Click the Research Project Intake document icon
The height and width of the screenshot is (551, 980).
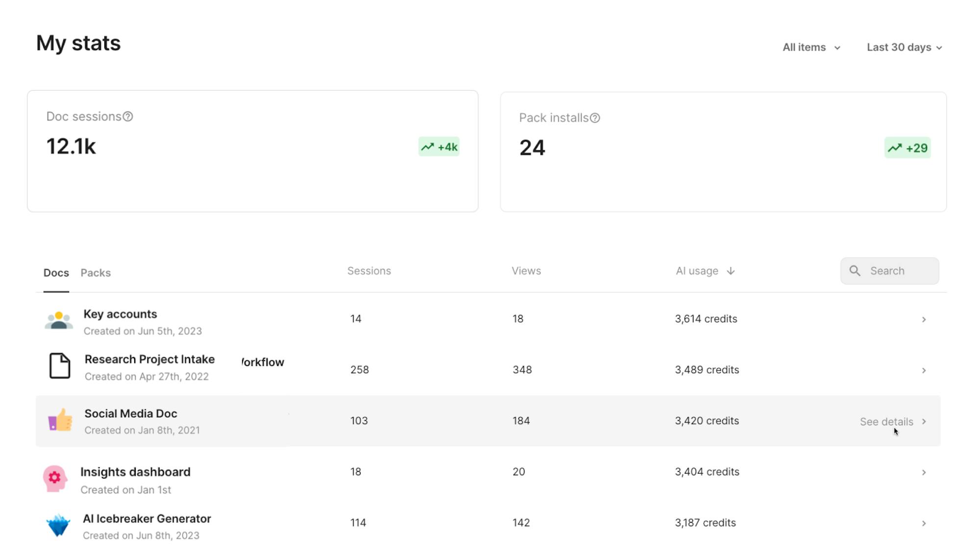(x=60, y=366)
